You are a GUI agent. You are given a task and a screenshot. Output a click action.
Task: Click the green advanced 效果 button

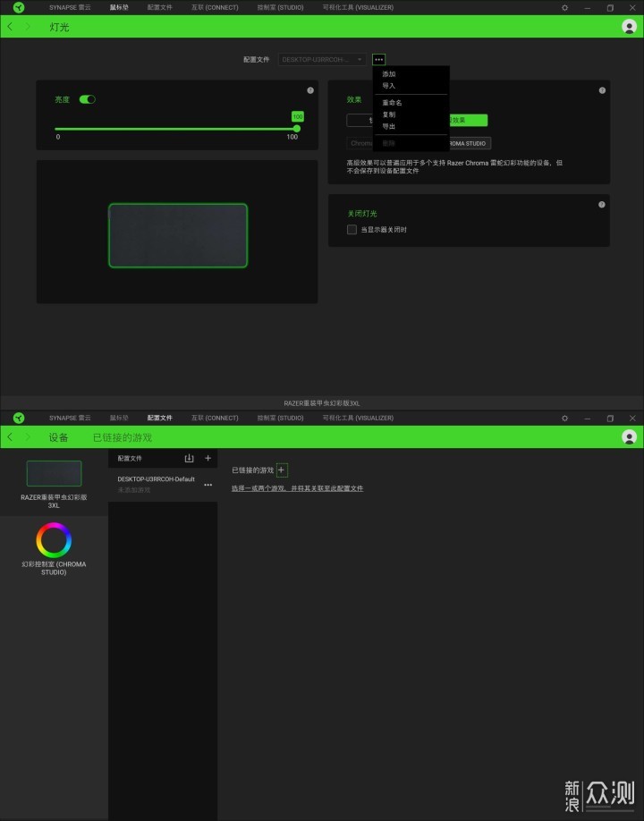[468, 120]
